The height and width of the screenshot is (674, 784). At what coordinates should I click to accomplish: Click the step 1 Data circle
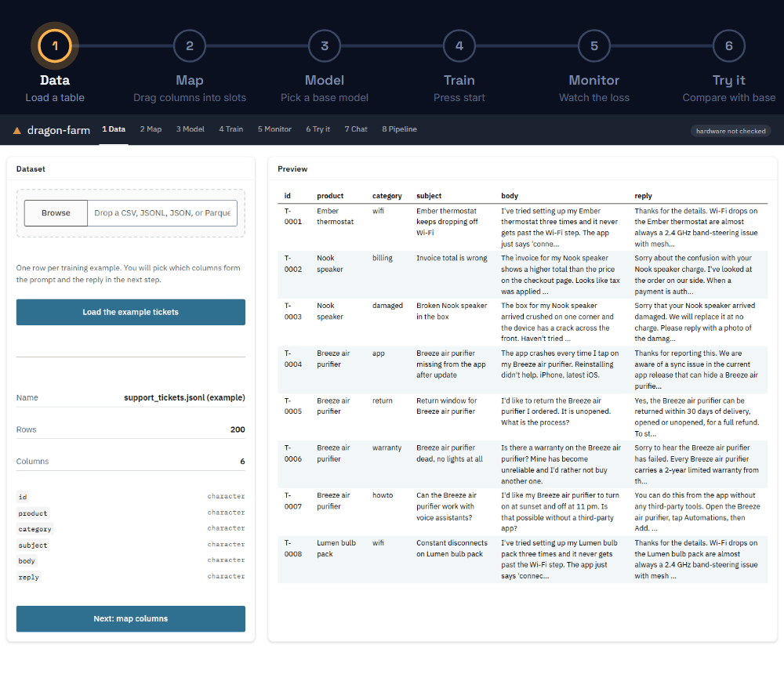tap(55, 46)
